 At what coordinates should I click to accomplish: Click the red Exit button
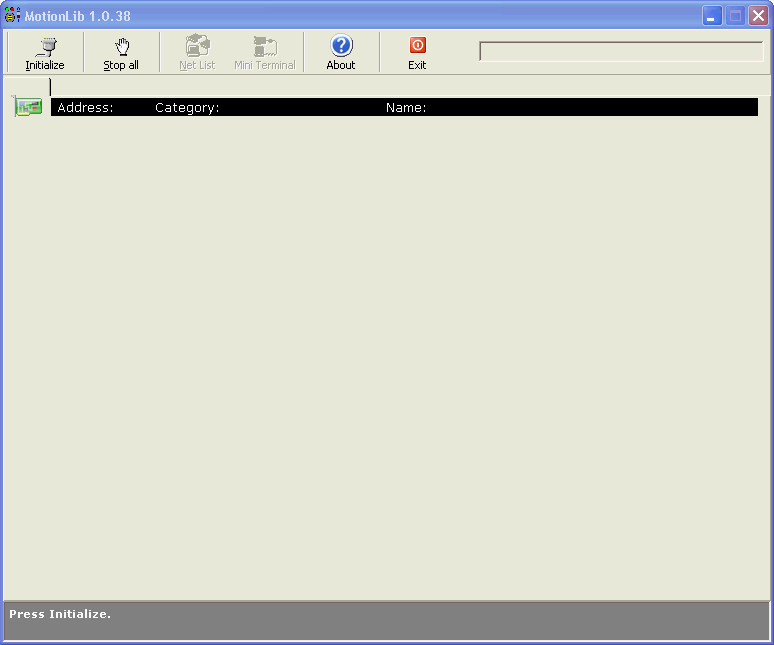point(417,53)
